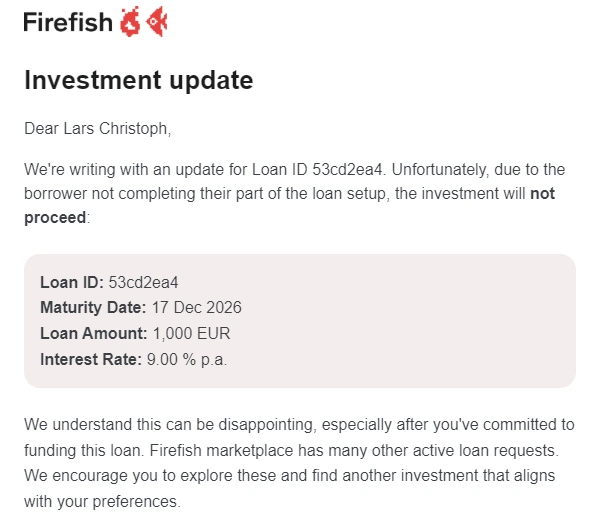Click the red fire pixel icon
The width and height of the screenshot is (605, 530).
click(x=130, y=22)
